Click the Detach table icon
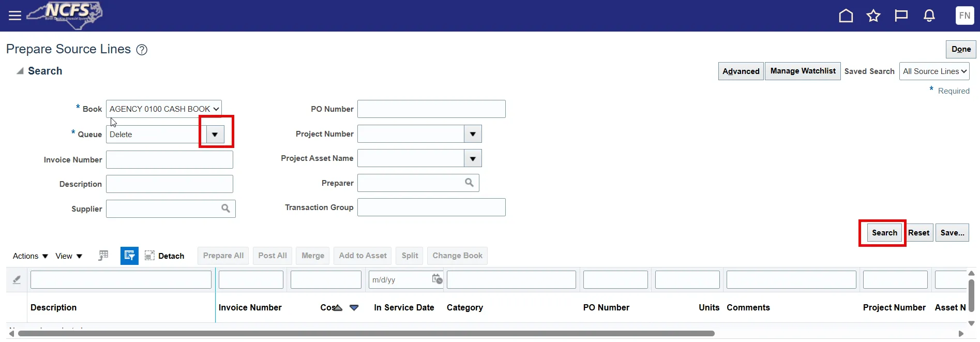 [149, 256]
